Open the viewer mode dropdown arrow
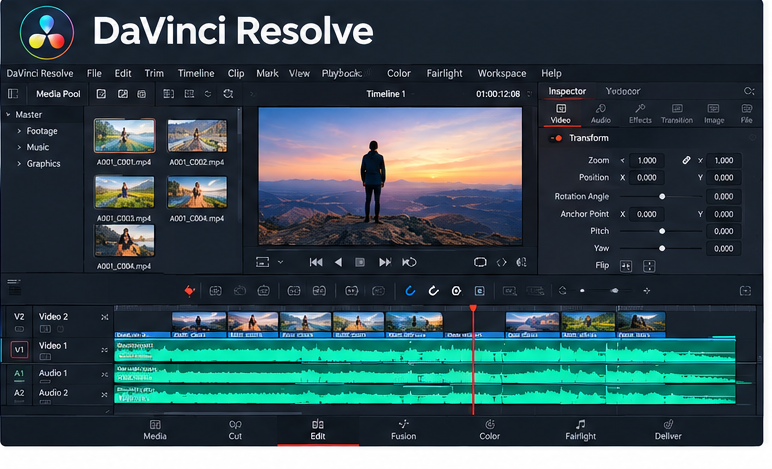This screenshot has height=469, width=772. tap(280, 262)
